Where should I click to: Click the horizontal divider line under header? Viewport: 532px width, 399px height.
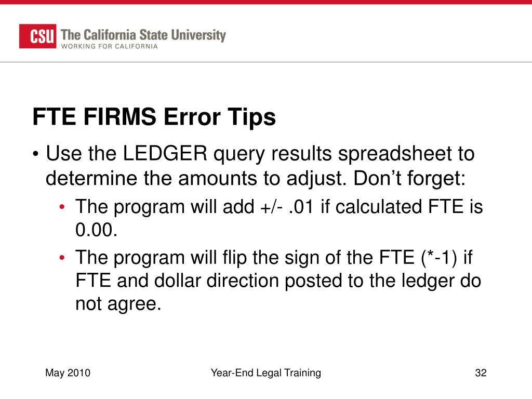pos(266,62)
